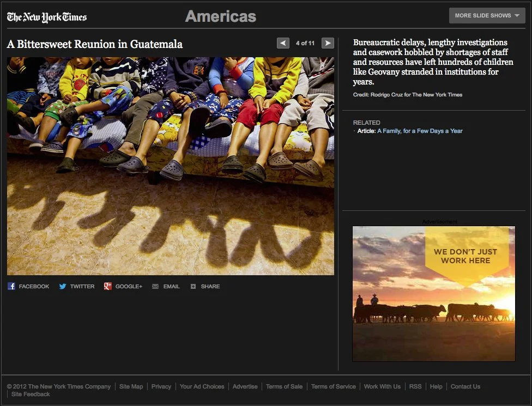The width and height of the screenshot is (532, 406).
Task: Share the photo on Google+
Action: click(123, 286)
